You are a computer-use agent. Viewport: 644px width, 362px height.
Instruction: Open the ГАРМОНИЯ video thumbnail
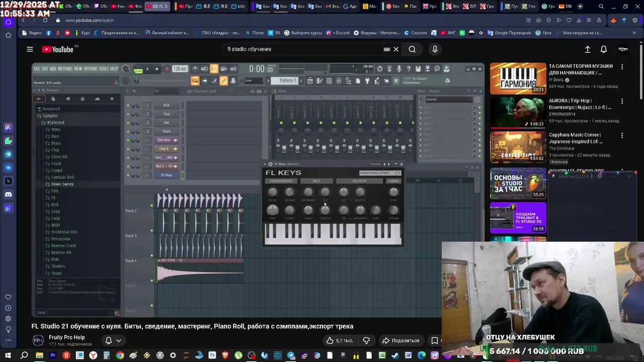[x=518, y=78]
